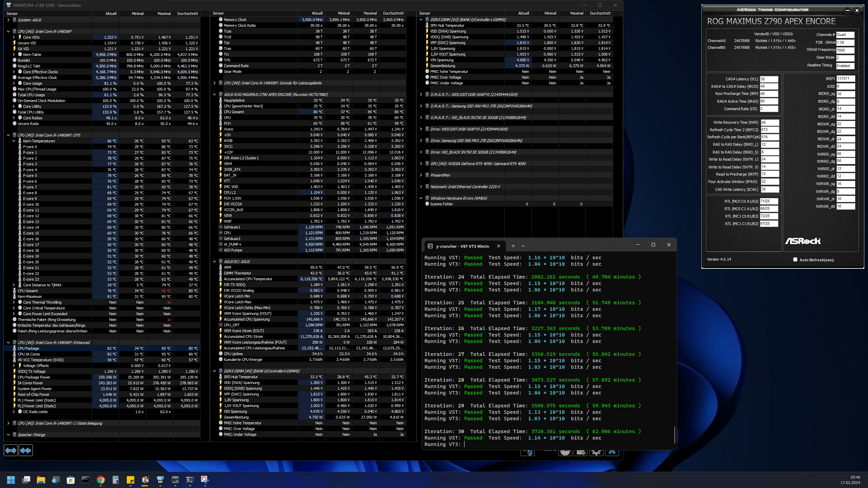This screenshot has height=488, width=868.
Task: Expand the GPU RTX 4090 sensor group
Action: click(x=421, y=164)
